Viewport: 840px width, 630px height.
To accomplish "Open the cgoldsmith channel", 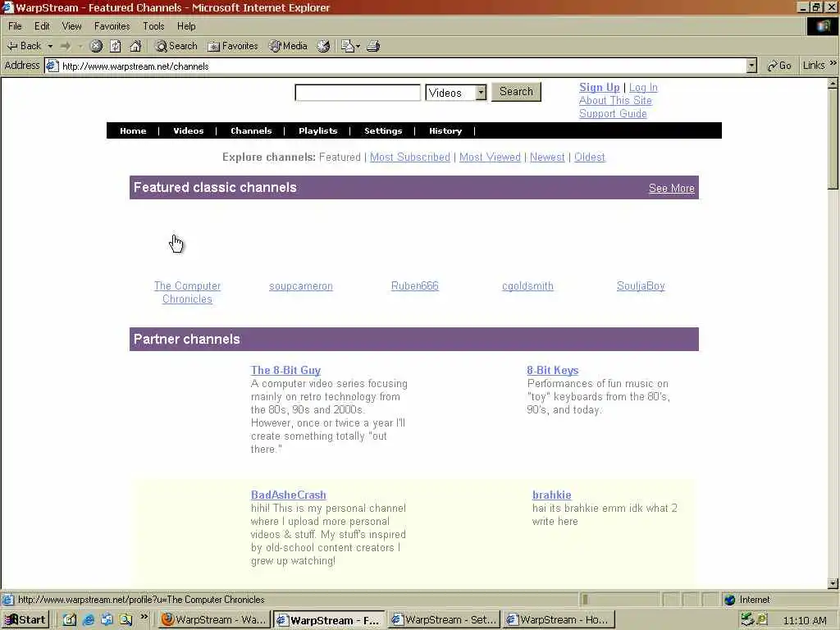I will tap(527, 286).
